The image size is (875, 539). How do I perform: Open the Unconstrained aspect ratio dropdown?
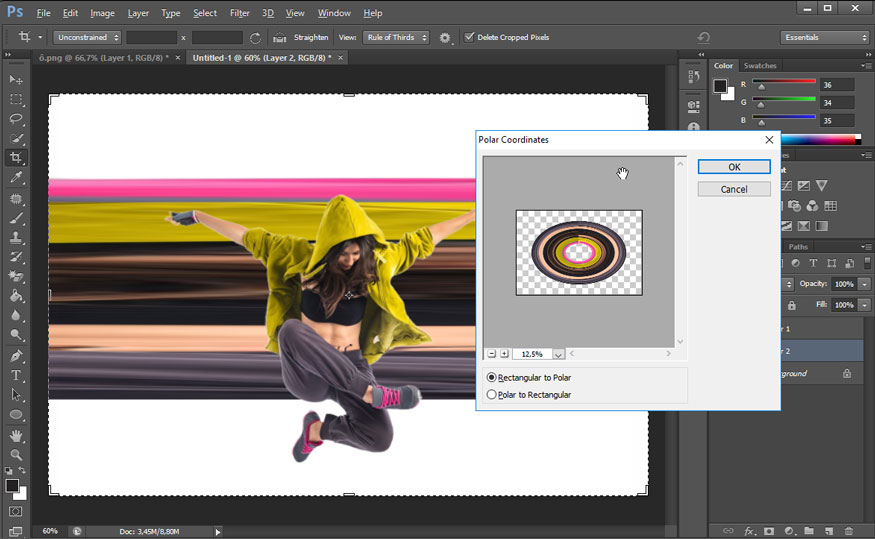[x=87, y=38]
